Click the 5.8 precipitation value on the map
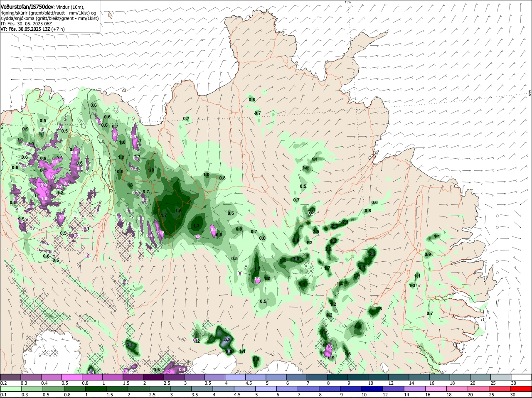The height and width of the screenshot is (398, 532). pos(227,339)
